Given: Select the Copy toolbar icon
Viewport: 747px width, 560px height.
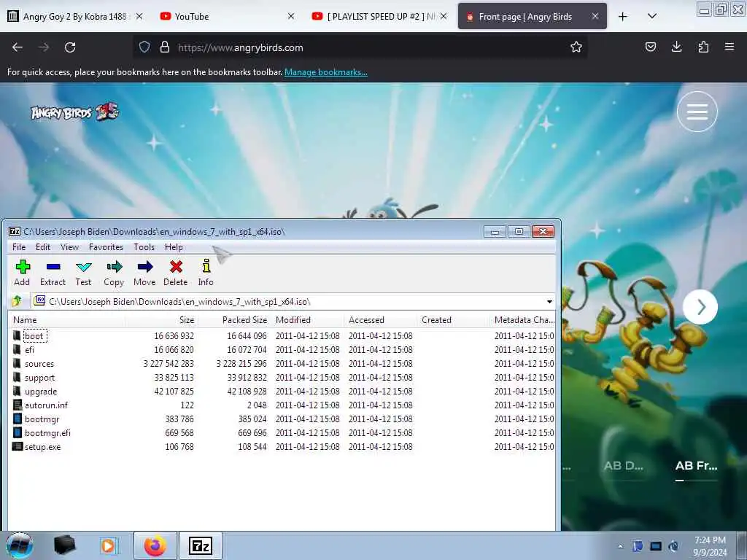Looking at the screenshot, I should pos(114,273).
